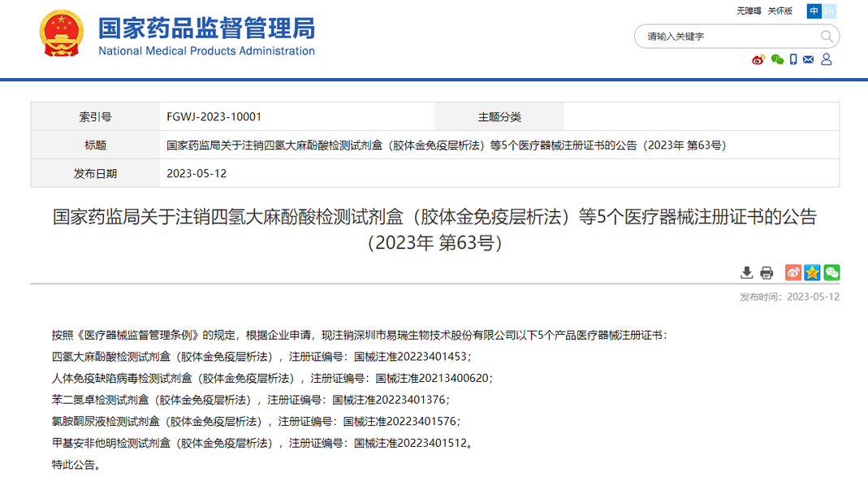Focus the 请输入关键字 search field

point(727,37)
